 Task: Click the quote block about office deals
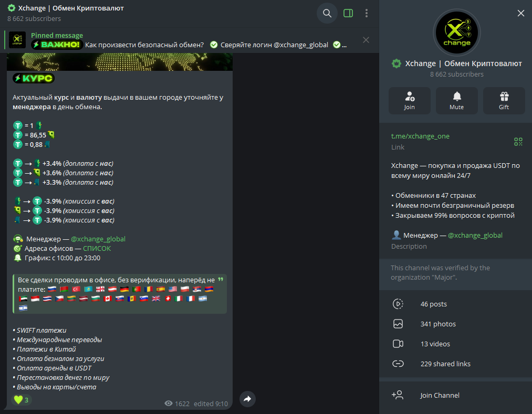(120, 294)
